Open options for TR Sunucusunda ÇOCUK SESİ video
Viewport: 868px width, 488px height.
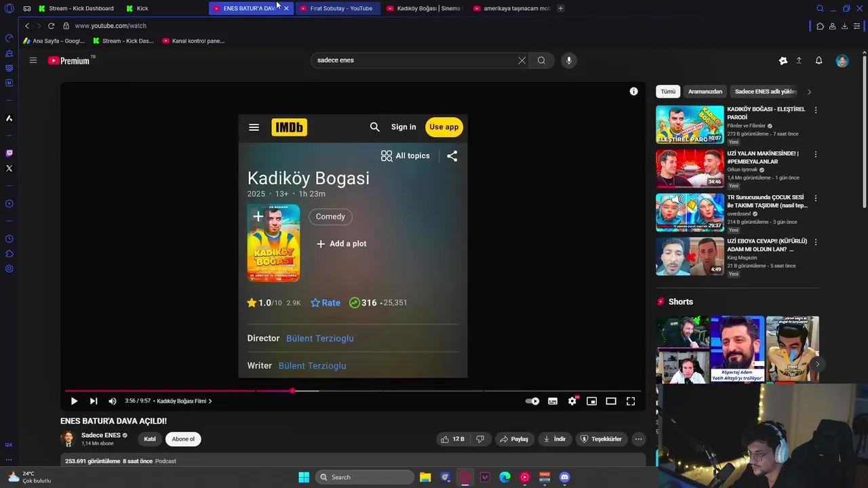(x=816, y=198)
